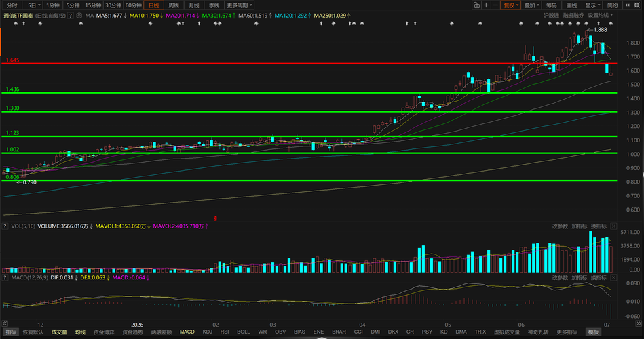Select the TRIX indicator
This screenshot has width=644, height=339.
click(480, 332)
